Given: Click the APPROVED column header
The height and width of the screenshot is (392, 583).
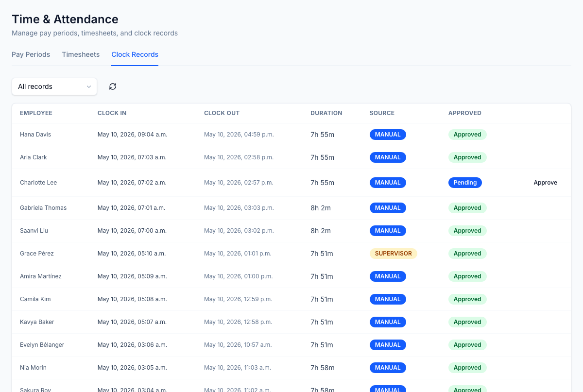Looking at the screenshot, I should pyautogui.click(x=465, y=113).
